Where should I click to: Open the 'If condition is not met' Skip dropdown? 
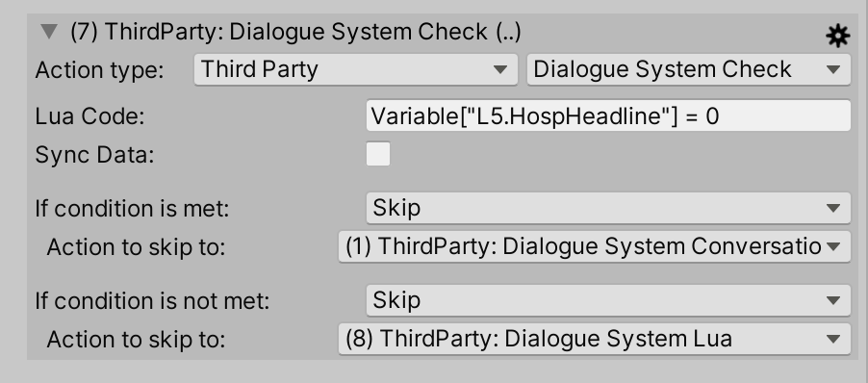[x=608, y=300]
